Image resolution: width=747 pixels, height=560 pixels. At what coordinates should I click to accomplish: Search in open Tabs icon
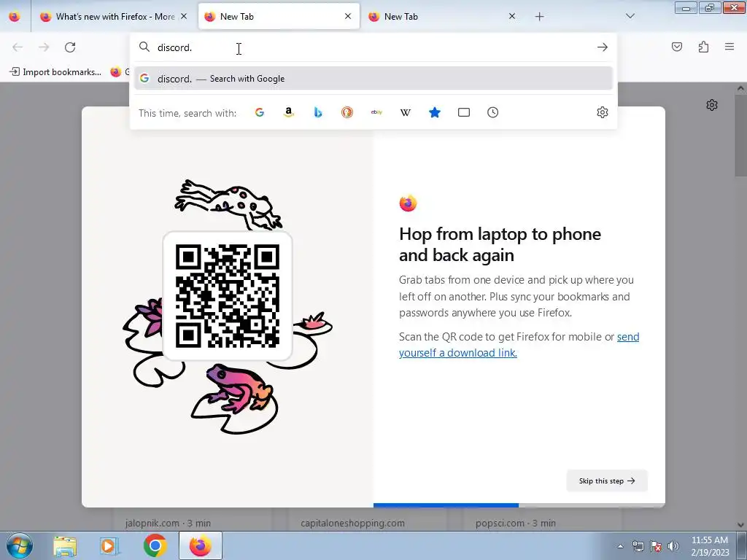pyautogui.click(x=464, y=112)
